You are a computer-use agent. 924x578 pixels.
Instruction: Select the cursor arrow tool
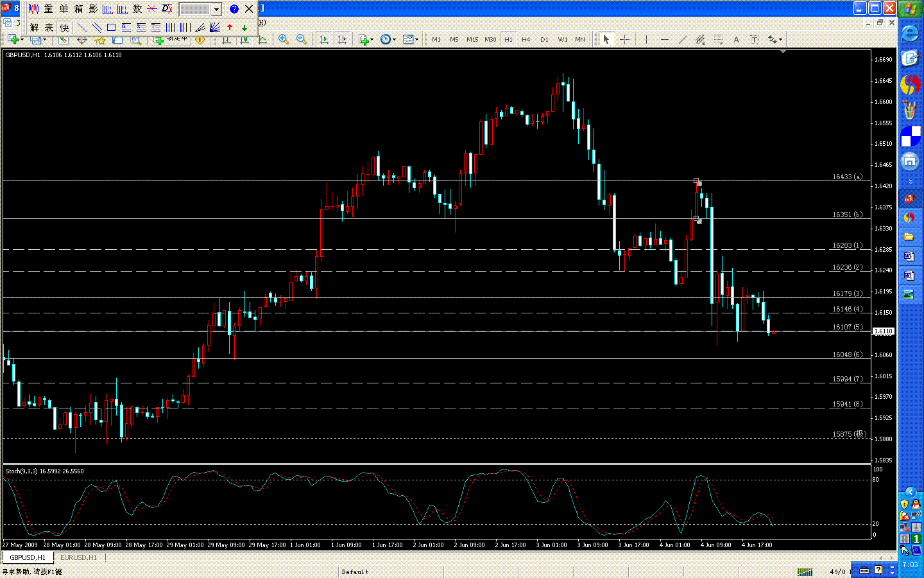[606, 39]
